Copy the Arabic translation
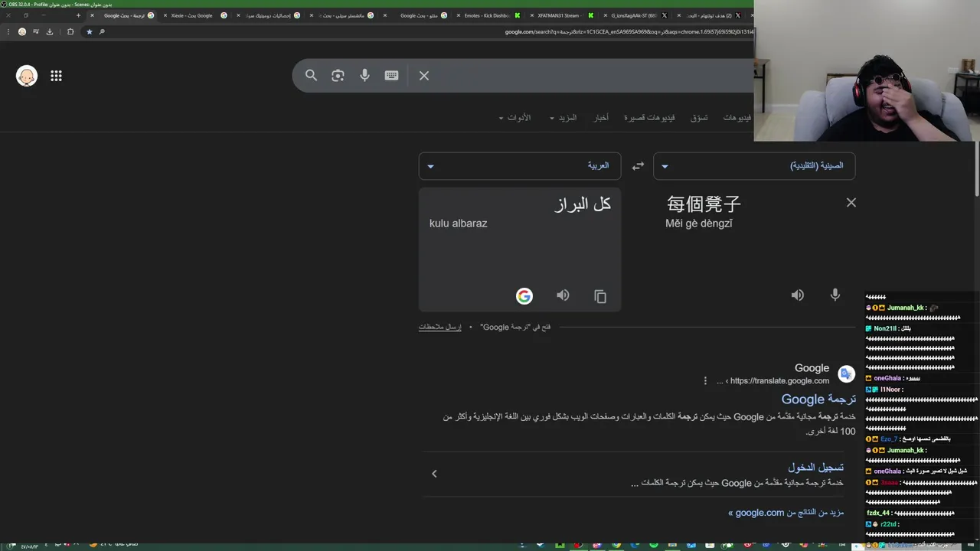The image size is (980, 551). click(600, 296)
